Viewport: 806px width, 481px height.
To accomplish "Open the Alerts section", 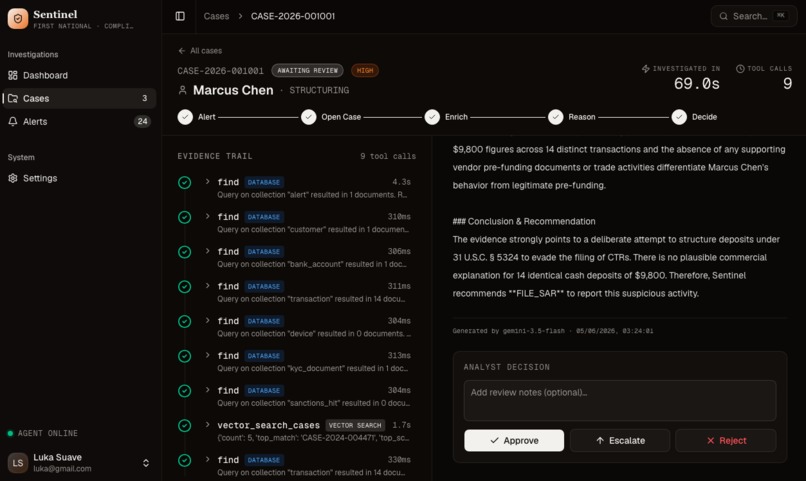I will click(x=79, y=121).
